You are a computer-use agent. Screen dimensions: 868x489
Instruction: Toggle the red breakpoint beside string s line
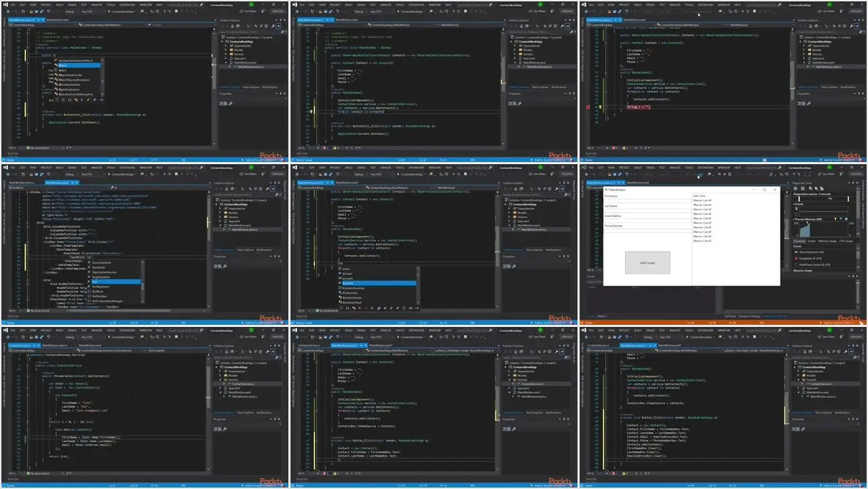click(x=588, y=107)
